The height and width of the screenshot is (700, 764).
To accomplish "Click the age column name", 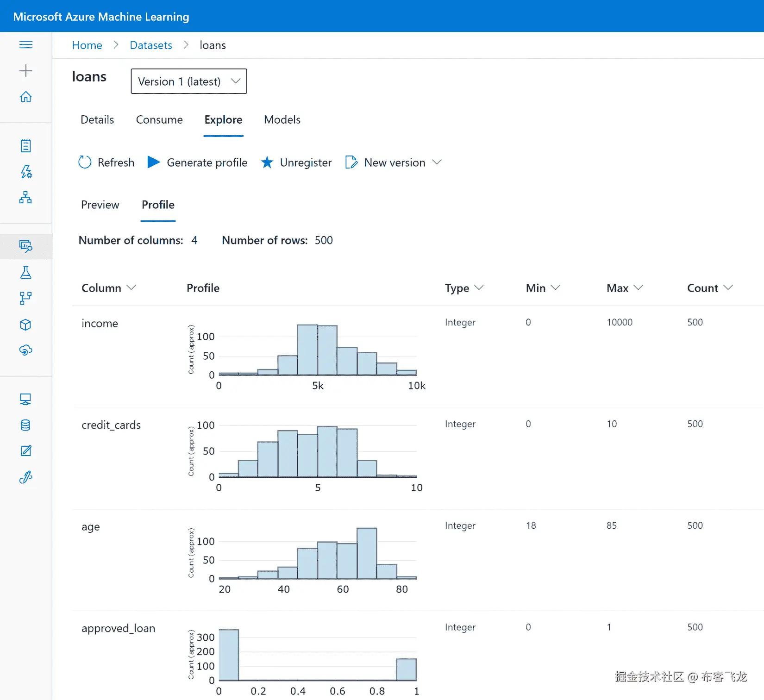I will click(x=91, y=527).
